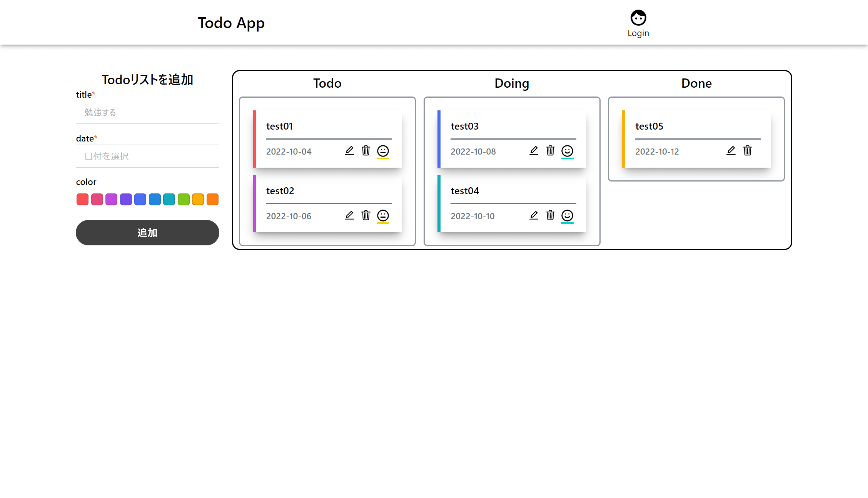This screenshot has width=868, height=498.
Task: Click the edit icon on test05 card
Action: click(x=730, y=151)
